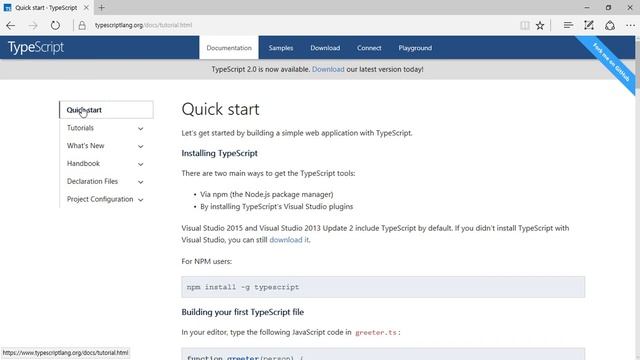Select Quick start in the sidebar

[106, 110]
